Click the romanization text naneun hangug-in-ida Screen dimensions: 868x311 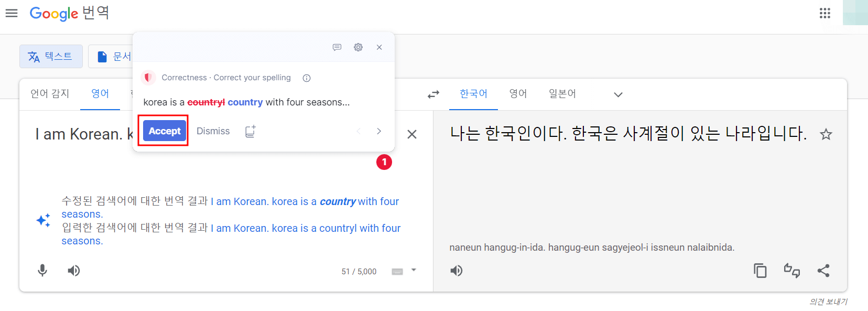(x=592, y=248)
